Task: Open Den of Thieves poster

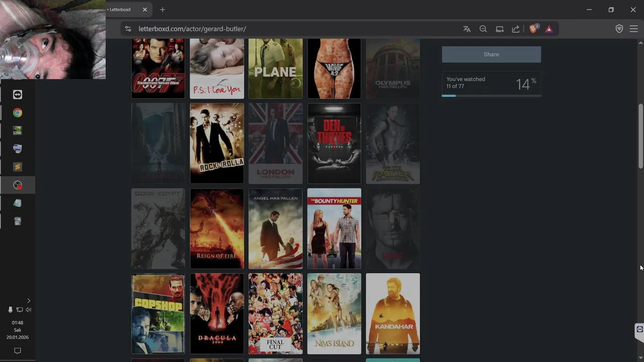Action: 334,143
